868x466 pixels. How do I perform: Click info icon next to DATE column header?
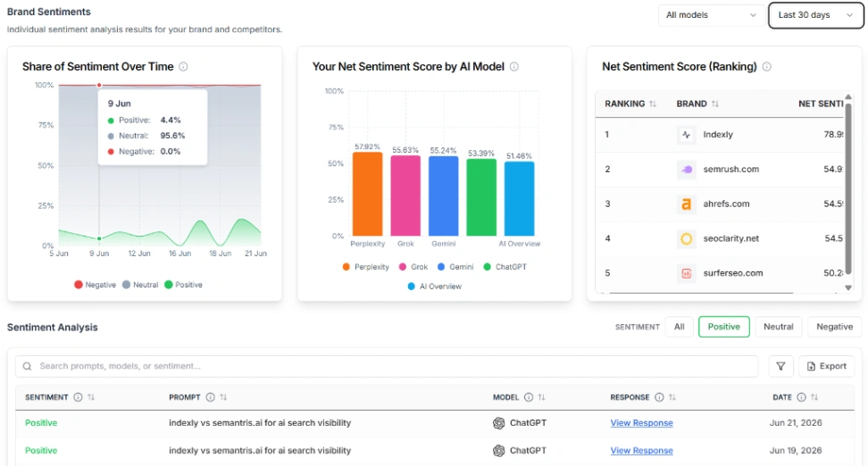point(802,397)
